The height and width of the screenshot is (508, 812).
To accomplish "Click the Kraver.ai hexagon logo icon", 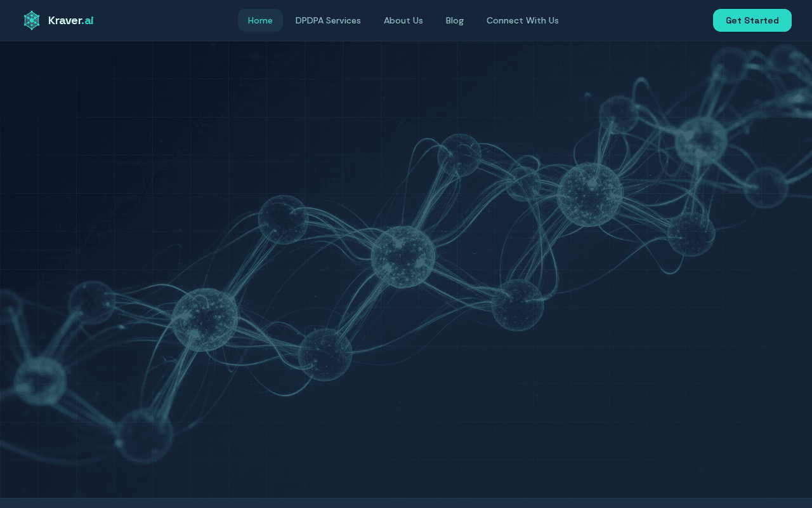I will pos(32,20).
